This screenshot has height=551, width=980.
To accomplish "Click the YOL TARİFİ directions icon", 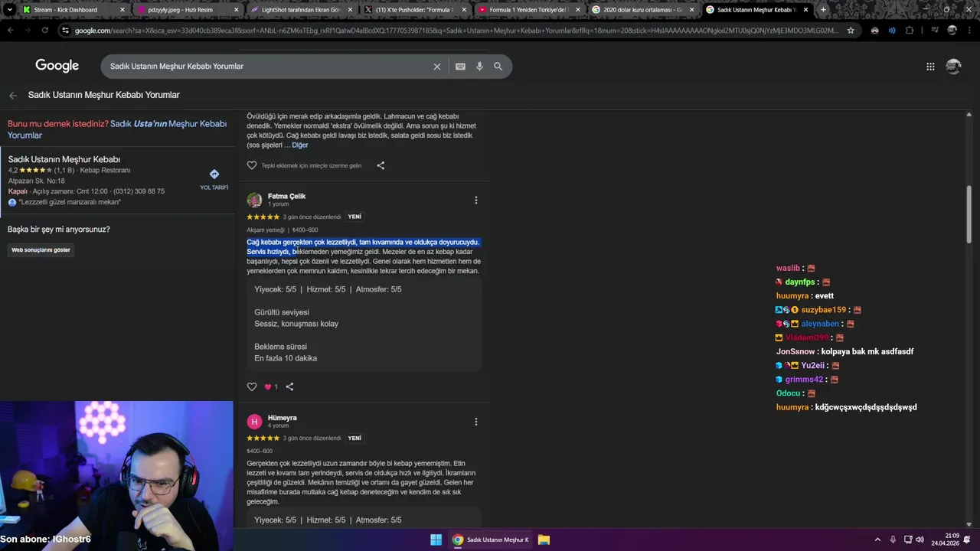I will [x=214, y=174].
